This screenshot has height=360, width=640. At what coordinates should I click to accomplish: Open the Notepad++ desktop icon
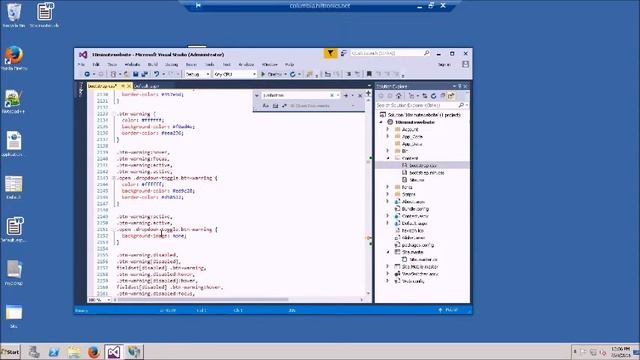[x=13, y=102]
